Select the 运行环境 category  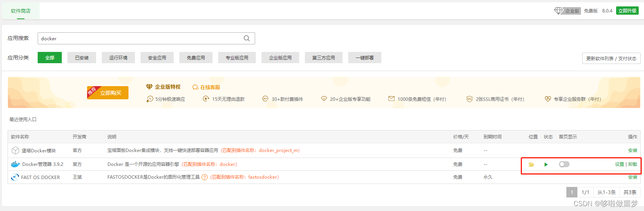(118, 58)
